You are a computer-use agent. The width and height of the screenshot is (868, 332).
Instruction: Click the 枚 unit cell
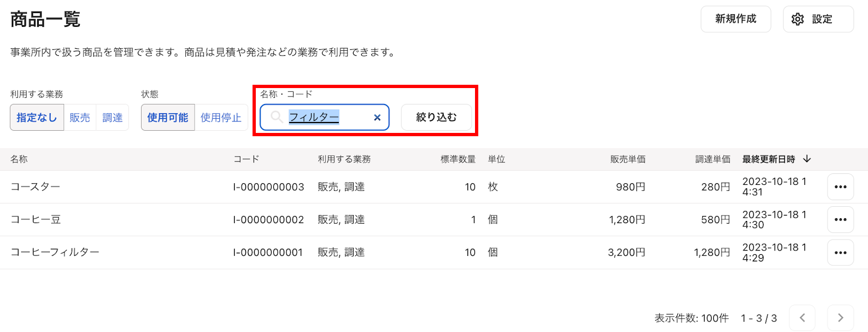coord(493,187)
